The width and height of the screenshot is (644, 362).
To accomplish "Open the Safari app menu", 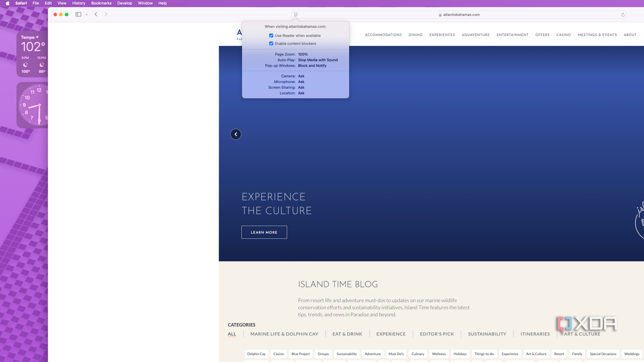I will coord(21,3).
